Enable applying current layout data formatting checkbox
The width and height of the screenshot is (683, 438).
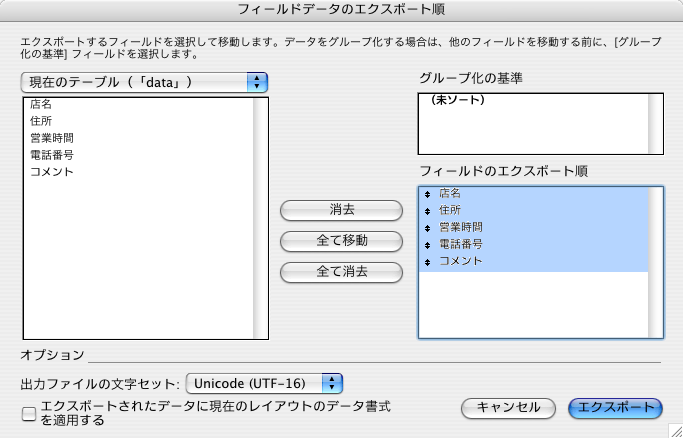29,414
